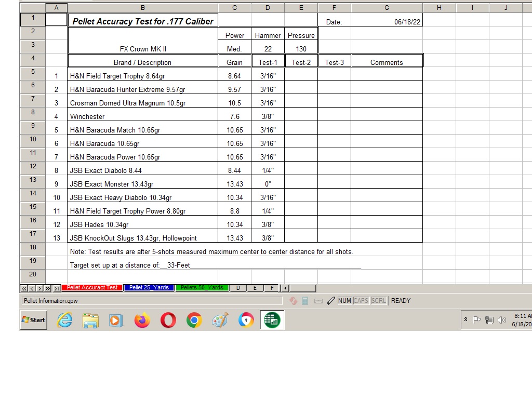Open sheet tab D
Image resolution: width=532 pixels, height=399 pixels.
click(238, 288)
